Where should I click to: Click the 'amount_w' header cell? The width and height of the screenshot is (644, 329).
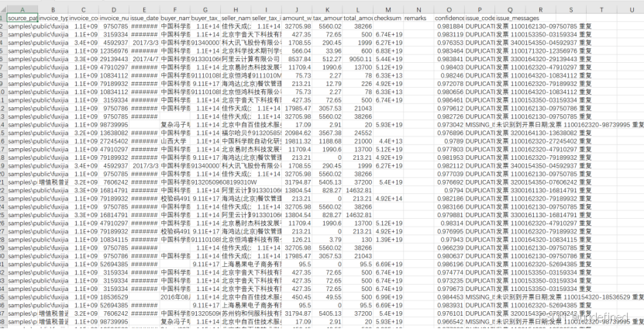pyautogui.click(x=297, y=18)
